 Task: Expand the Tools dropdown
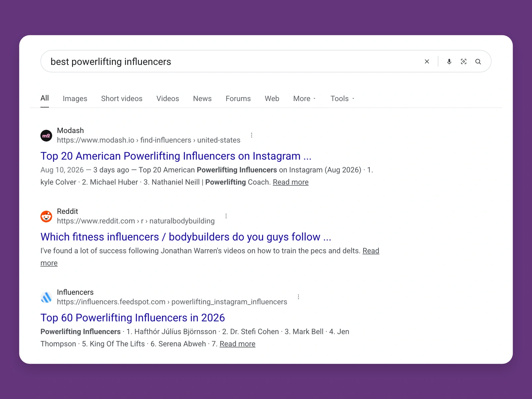(x=342, y=99)
